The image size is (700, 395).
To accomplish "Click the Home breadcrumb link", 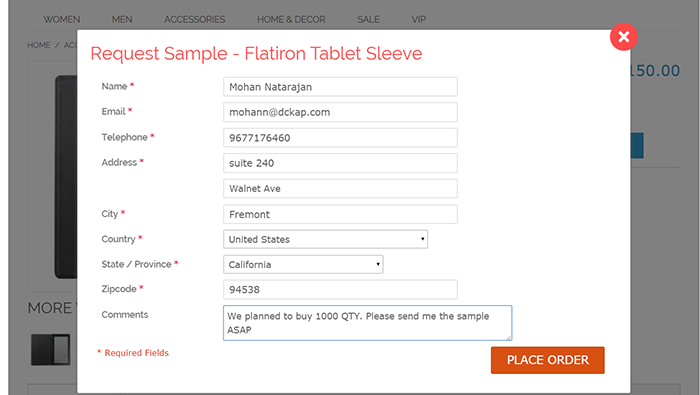I will tap(39, 45).
